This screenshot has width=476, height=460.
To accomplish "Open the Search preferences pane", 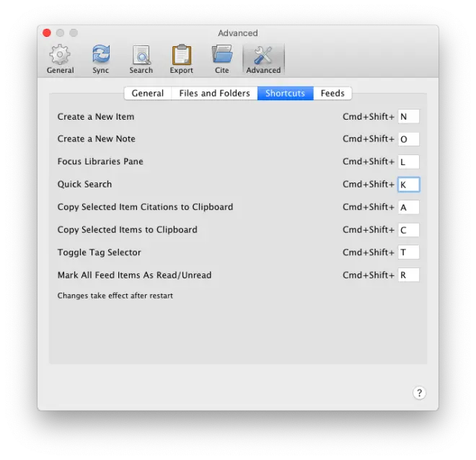I will coord(141,59).
